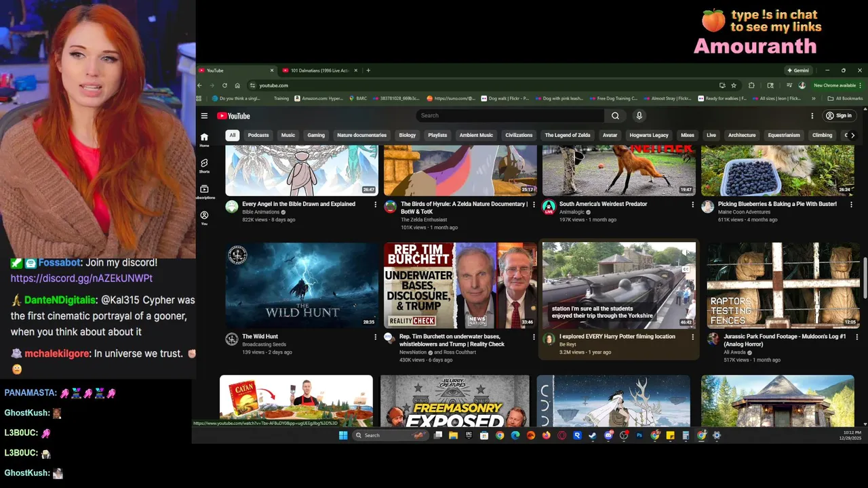This screenshot has height=488, width=868.
Task: Open Firefox from the taskbar
Action: (547, 435)
